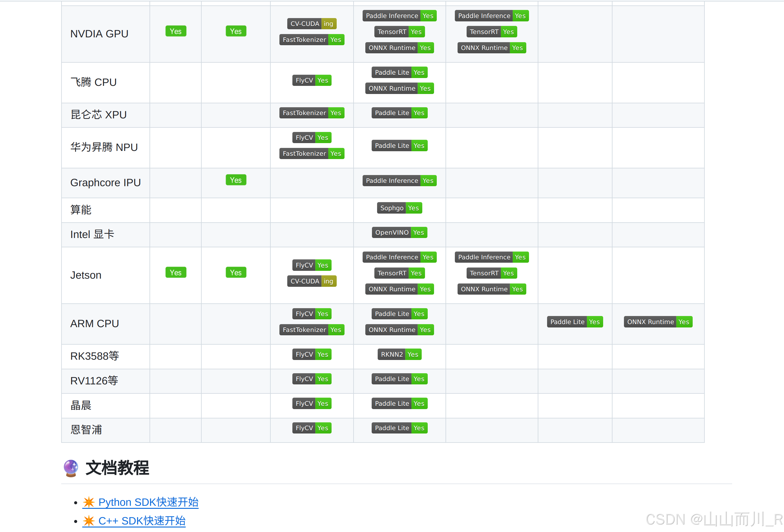
Task: Click the CV-CUDA ing badge in NVDIA GPU row
Action: pyautogui.click(x=312, y=23)
